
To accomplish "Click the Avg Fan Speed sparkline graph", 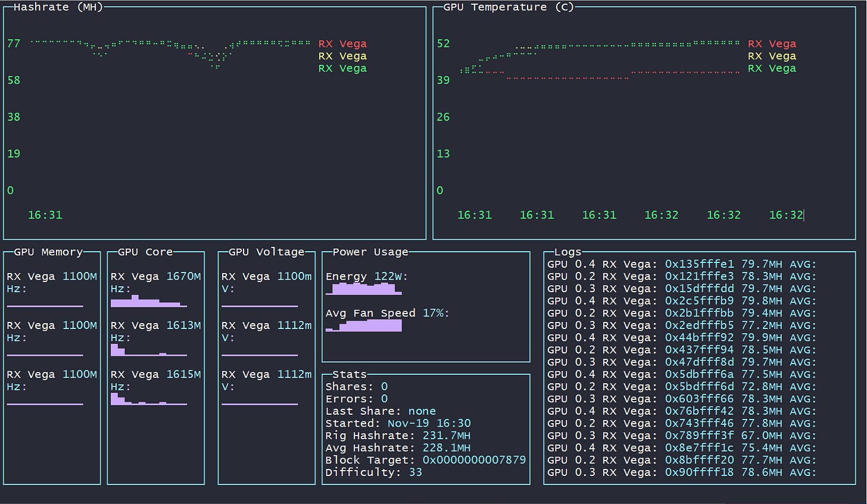I will (364, 325).
